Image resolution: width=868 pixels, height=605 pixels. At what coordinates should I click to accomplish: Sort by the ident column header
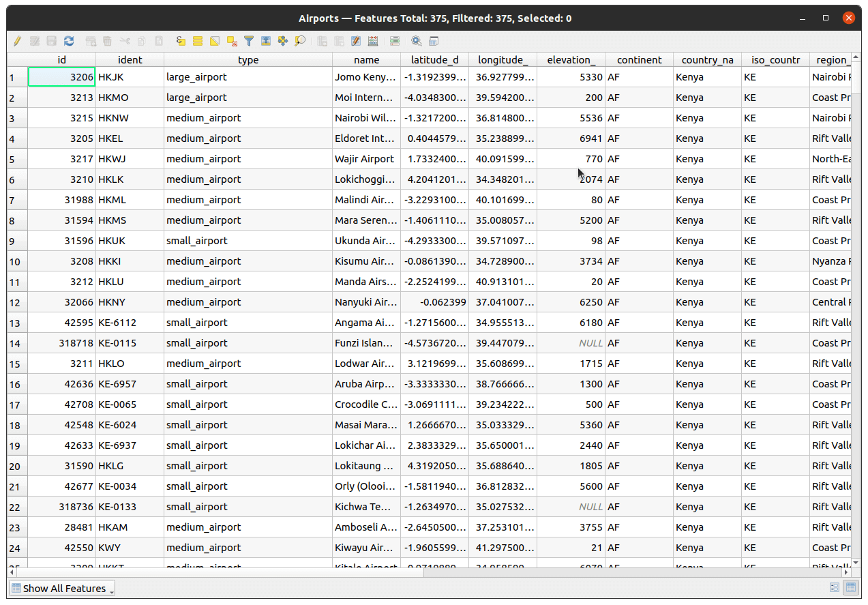point(130,60)
